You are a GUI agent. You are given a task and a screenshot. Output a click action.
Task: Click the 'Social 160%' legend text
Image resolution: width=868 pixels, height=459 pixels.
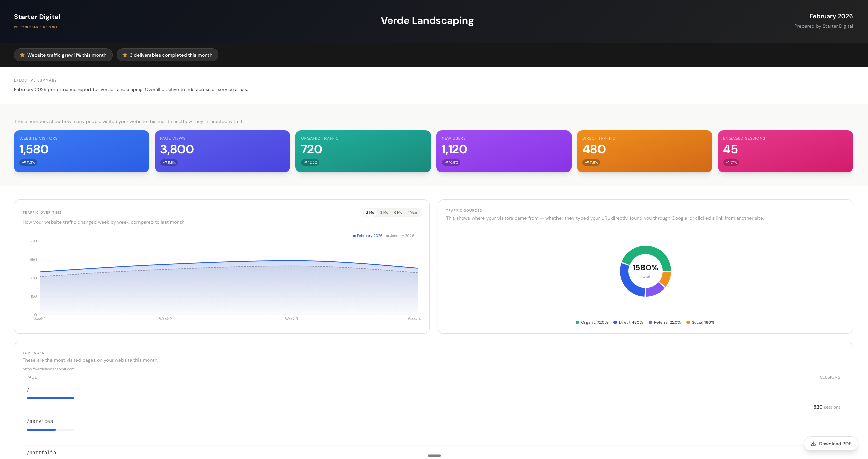pos(703,322)
